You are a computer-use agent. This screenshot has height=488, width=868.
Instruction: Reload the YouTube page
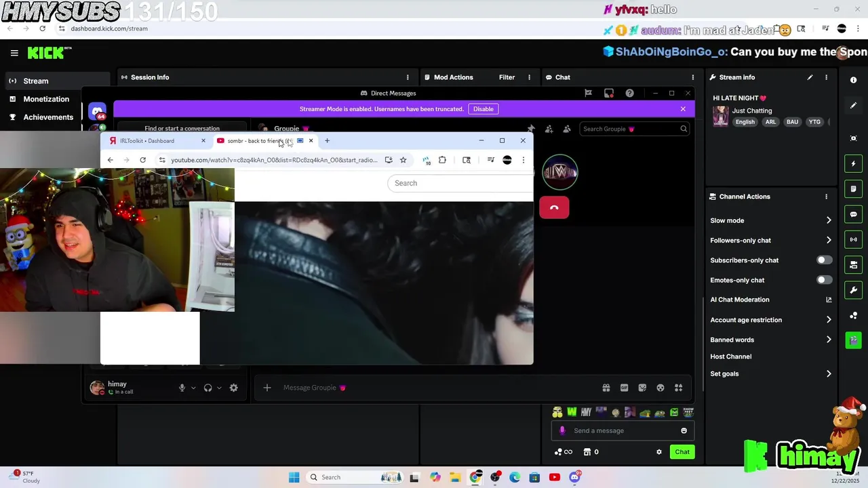pyautogui.click(x=142, y=160)
